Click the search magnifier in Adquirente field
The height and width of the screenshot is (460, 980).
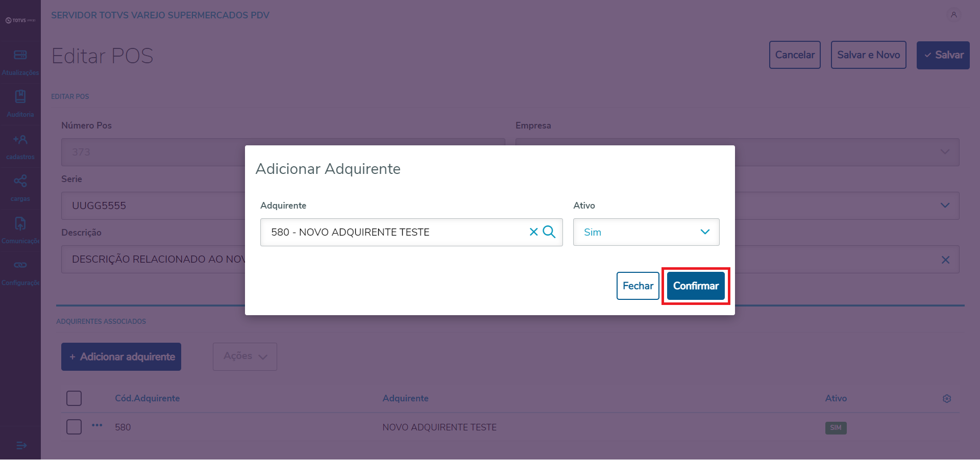(x=549, y=232)
